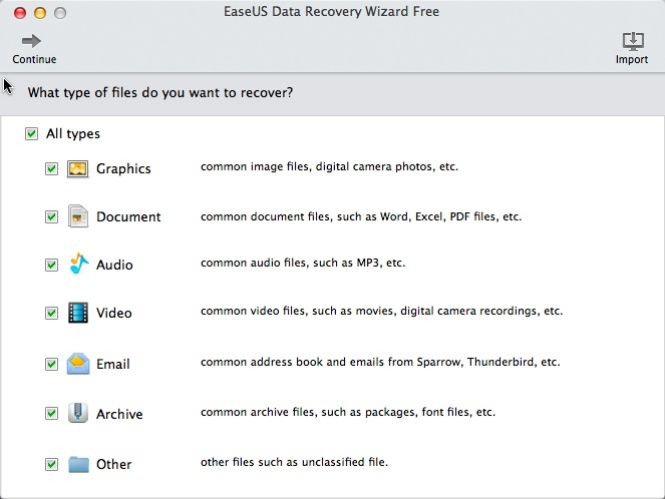Click the Document file icon

tap(78, 216)
